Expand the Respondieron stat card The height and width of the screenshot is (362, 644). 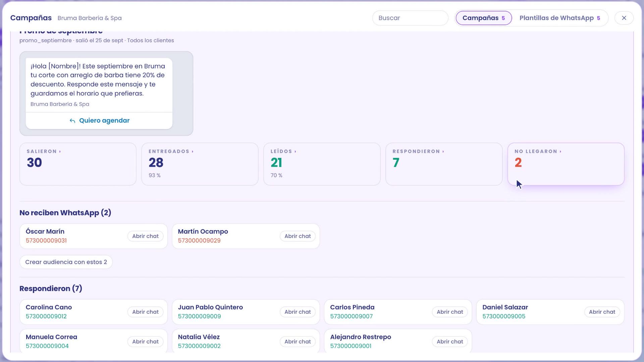point(444,164)
